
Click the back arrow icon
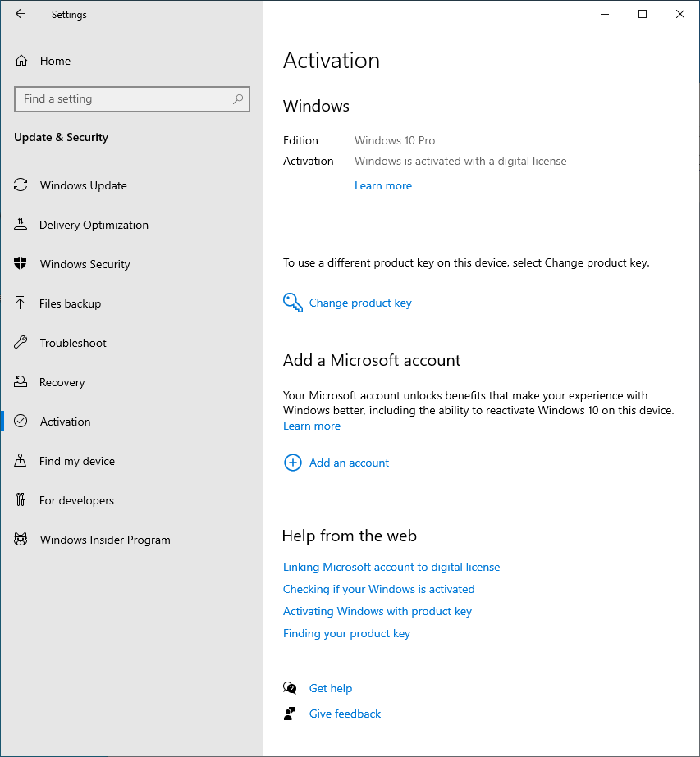click(x=21, y=14)
